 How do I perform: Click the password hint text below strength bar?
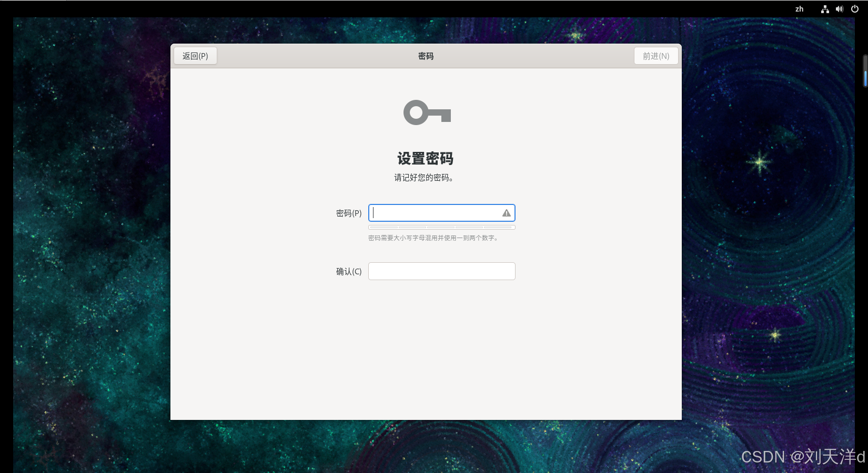[x=433, y=238]
